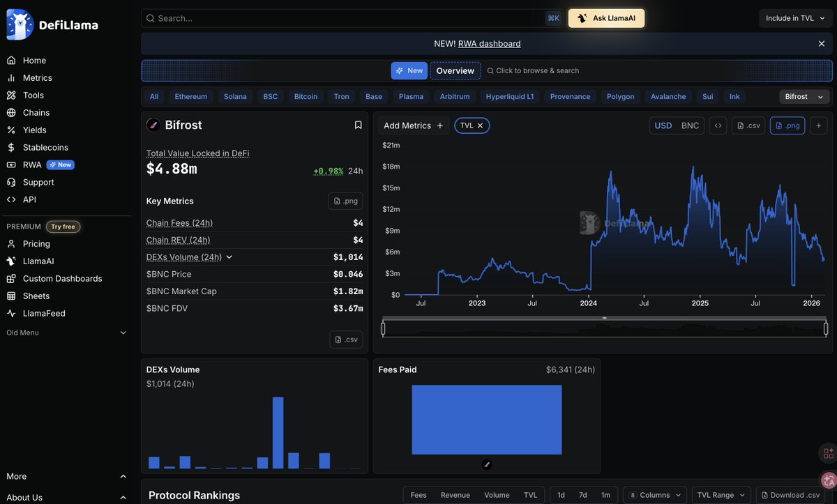Click the embed chart code icon

tap(718, 125)
